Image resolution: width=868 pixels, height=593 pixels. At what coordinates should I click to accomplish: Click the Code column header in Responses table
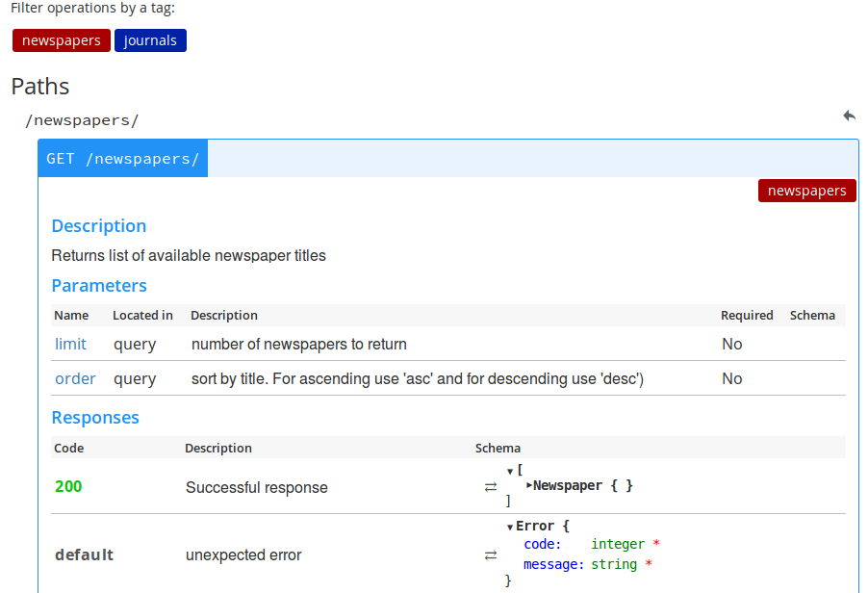click(x=68, y=448)
